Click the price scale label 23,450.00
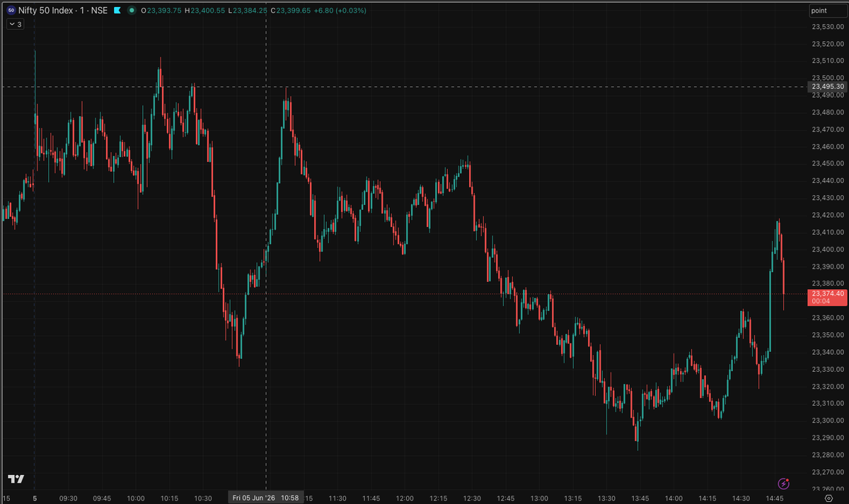 point(828,163)
